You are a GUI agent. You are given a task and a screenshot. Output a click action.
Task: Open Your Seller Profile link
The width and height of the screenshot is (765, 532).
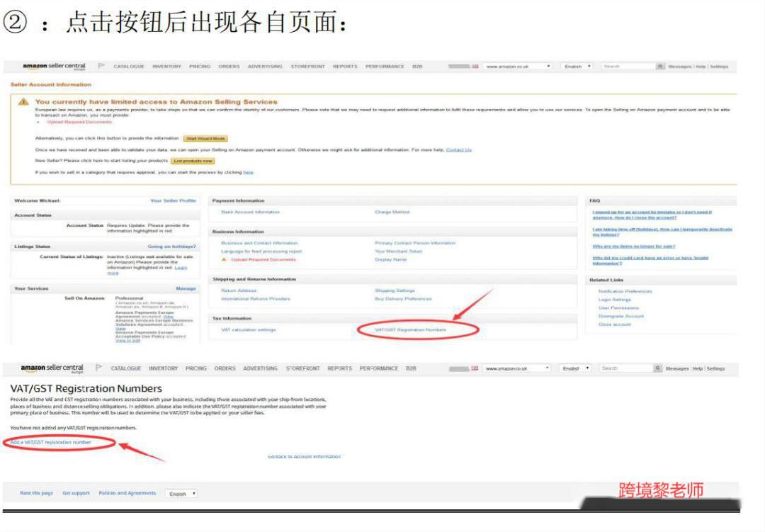(x=174, y=200)
